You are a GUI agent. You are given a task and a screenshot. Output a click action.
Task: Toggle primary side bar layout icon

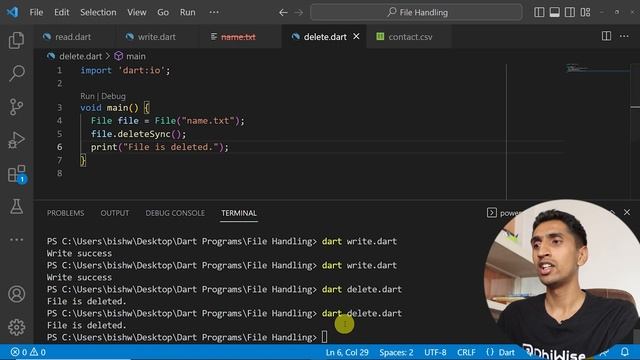click(539, 12)
